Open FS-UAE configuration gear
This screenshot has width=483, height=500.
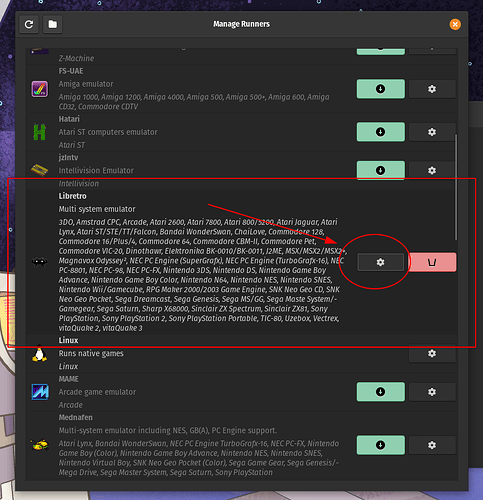pos(432,89)
